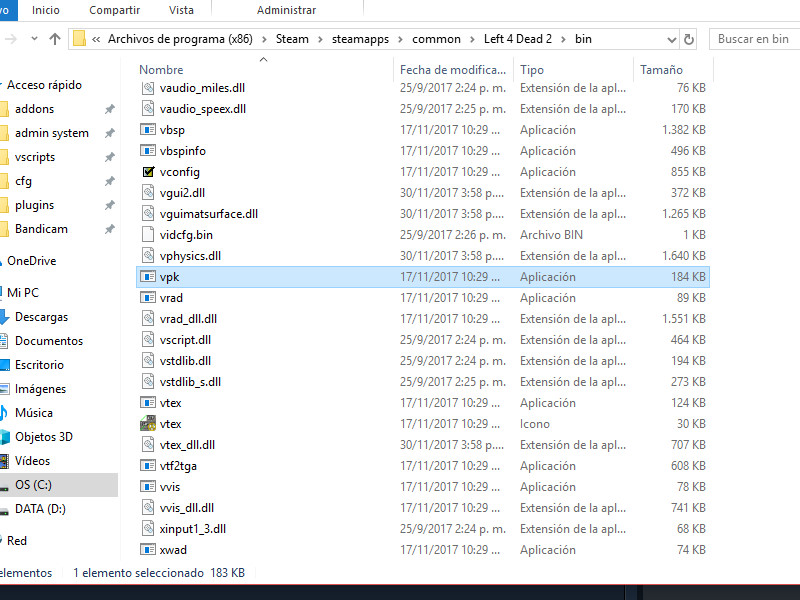Image resolution: width=800 pixels, height=600 pixels.
Task: Open the Descargas folder in sidebar
Action: (x=41, y=317)
